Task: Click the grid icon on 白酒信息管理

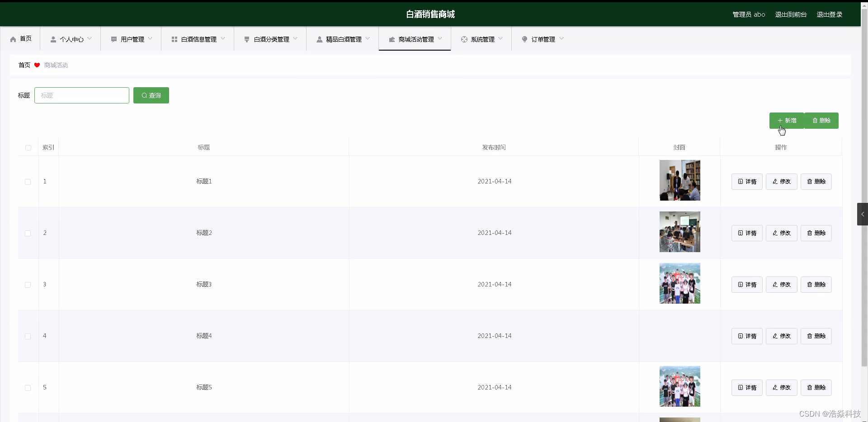Action: tap(174, 39)
